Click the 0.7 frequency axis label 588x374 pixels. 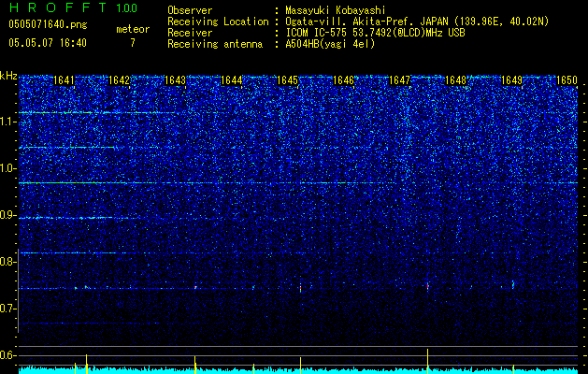(7, 309)
